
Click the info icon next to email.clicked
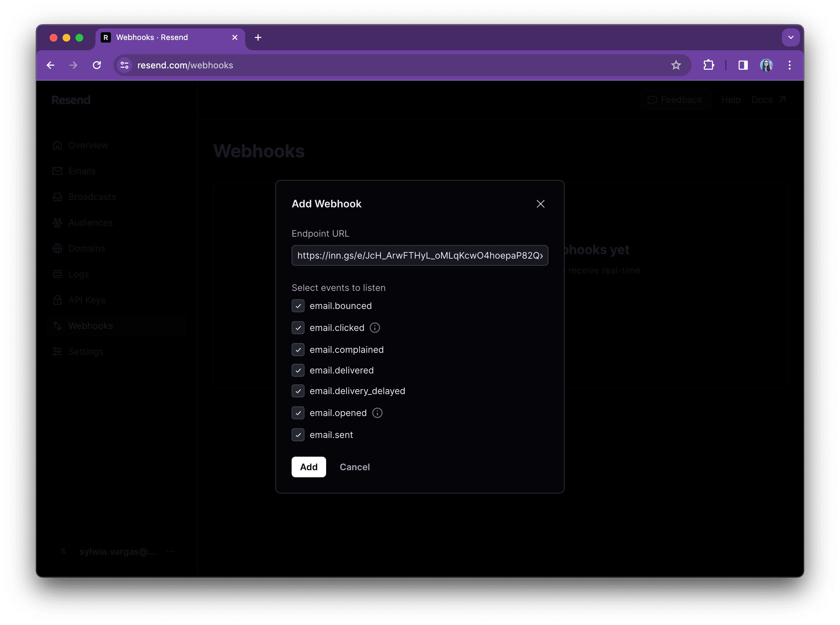click(375, 328)
